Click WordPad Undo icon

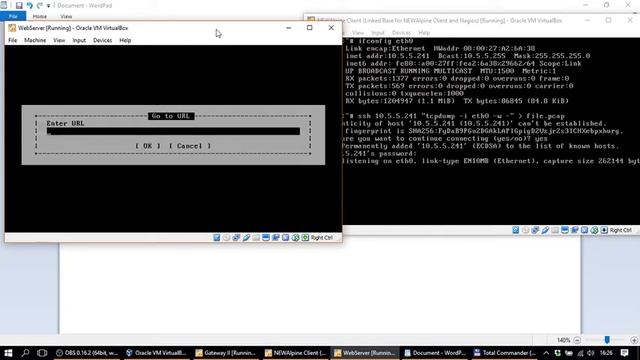pos(29,6)
